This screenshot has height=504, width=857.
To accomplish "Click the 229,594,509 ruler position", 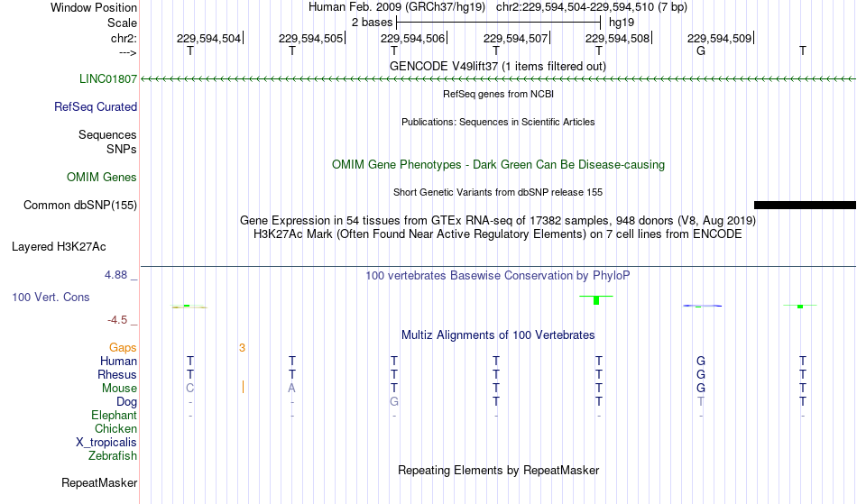I will (719, 38).
